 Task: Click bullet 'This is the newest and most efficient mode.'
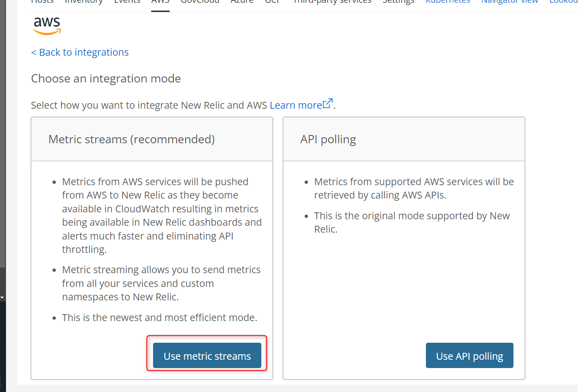pos(159,317)
